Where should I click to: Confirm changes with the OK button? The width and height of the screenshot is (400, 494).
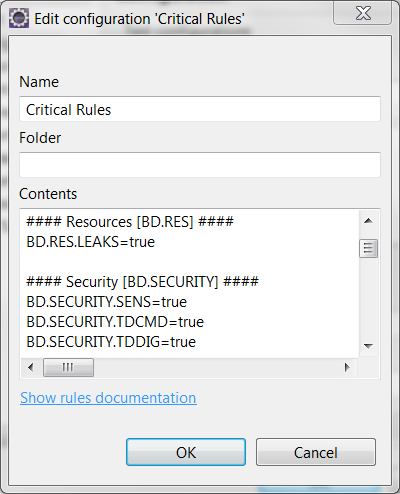[186, 452]
